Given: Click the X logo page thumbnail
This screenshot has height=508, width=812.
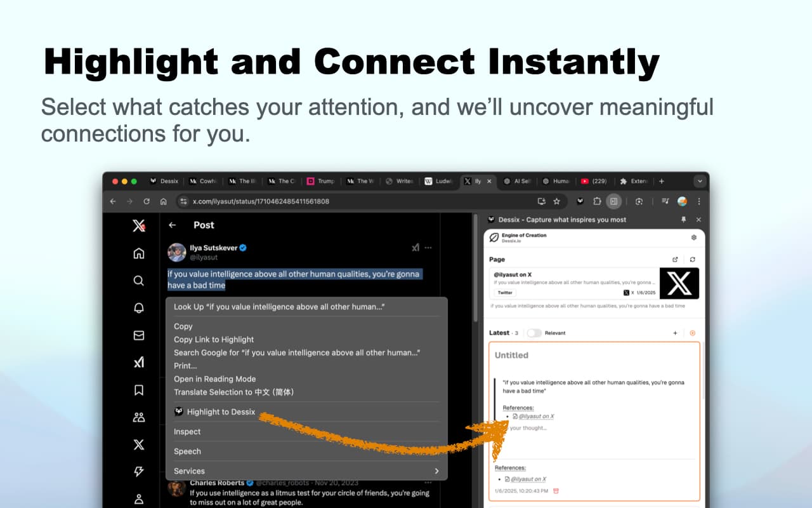Looking at the screenshot, I should point(679,283).
